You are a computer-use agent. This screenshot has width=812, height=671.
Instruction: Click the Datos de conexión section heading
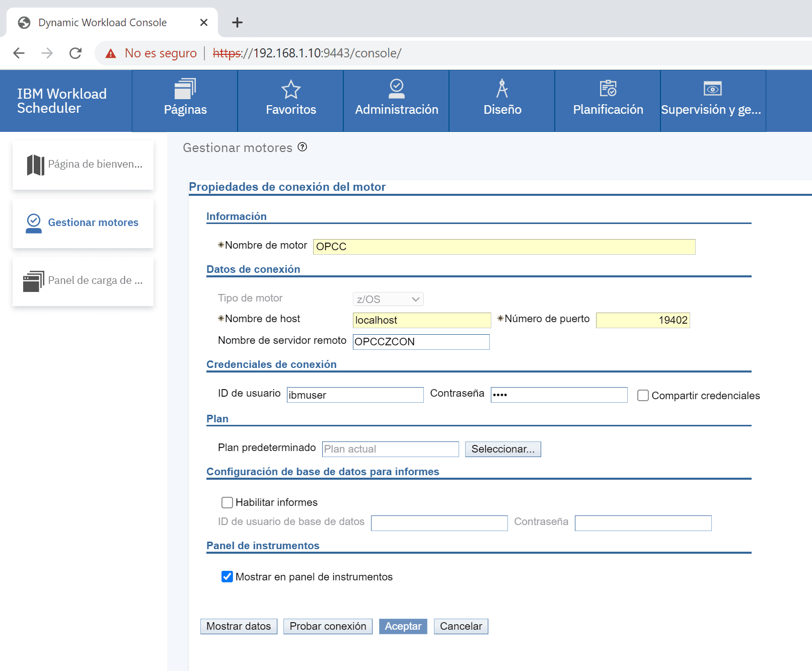coord(253,269)
